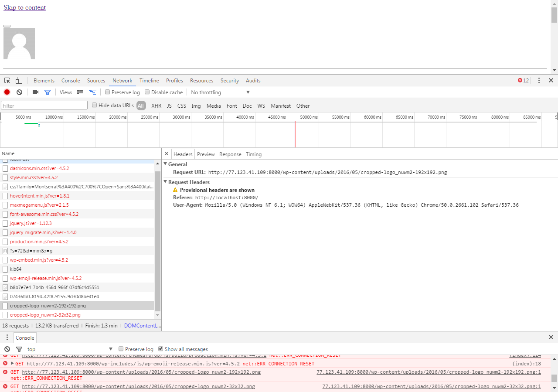The width and height of the screenshot is (558, 392).
Task: Check the Disable cache checkbox
Action: [x=147, y=92]
